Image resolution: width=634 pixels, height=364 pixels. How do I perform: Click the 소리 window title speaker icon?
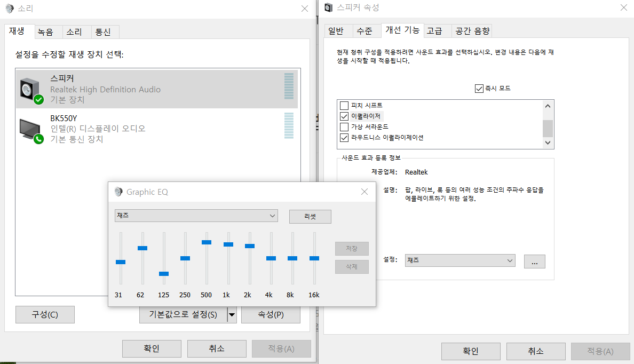[9, 9]
